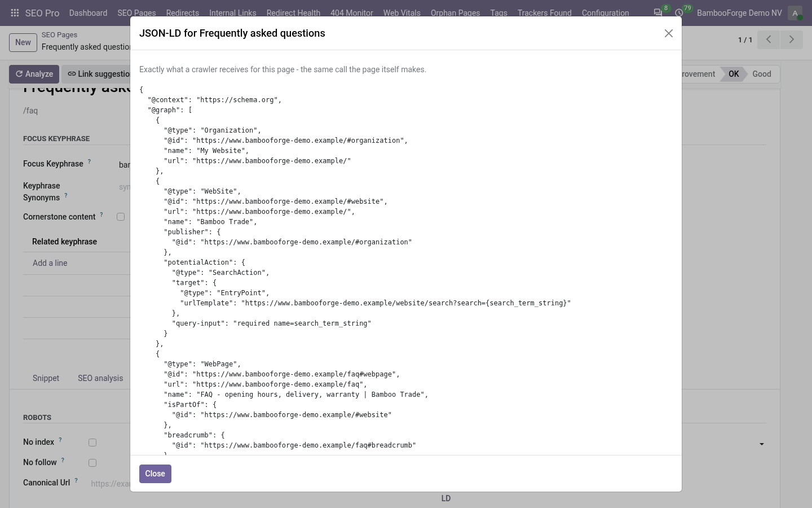This screenshot has width=812, height=508.
Task: Open the Dashboard menu
Action: point(88,13)
